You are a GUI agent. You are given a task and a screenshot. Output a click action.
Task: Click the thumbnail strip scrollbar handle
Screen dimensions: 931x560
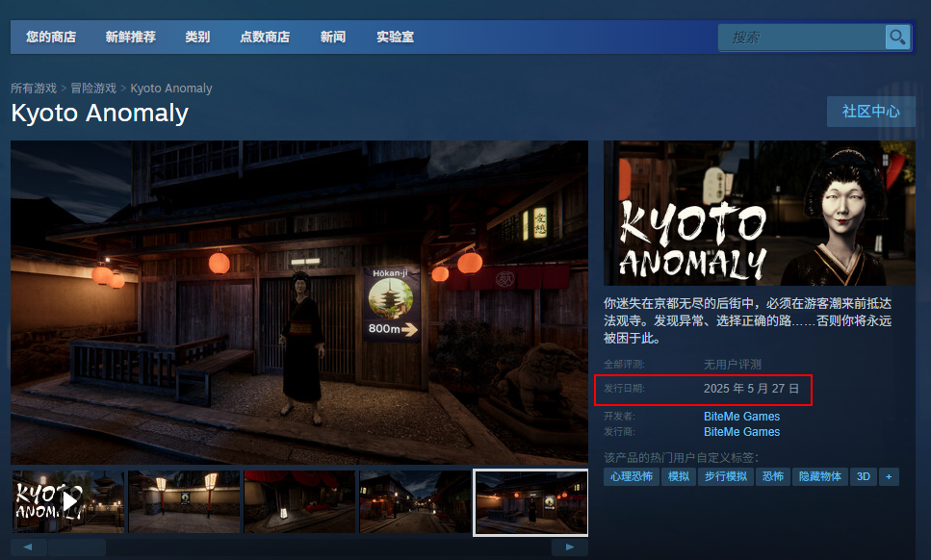[77, 547]
